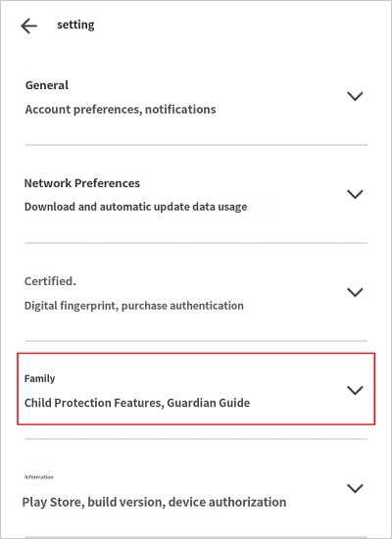Select the small Information heading
The width and height of the screenshot is (392, 539).
pyautogui.click(x=38, y=477)
